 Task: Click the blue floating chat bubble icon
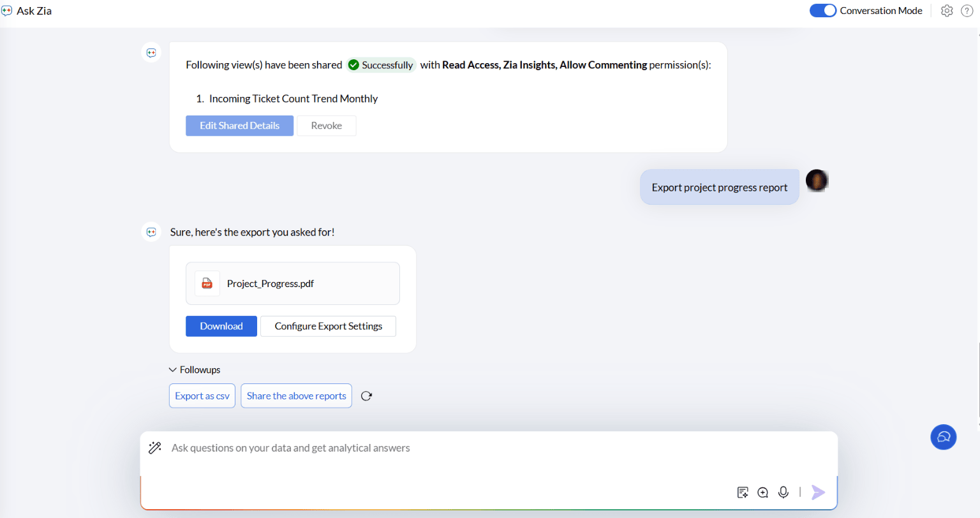click(x=943, y=437)
